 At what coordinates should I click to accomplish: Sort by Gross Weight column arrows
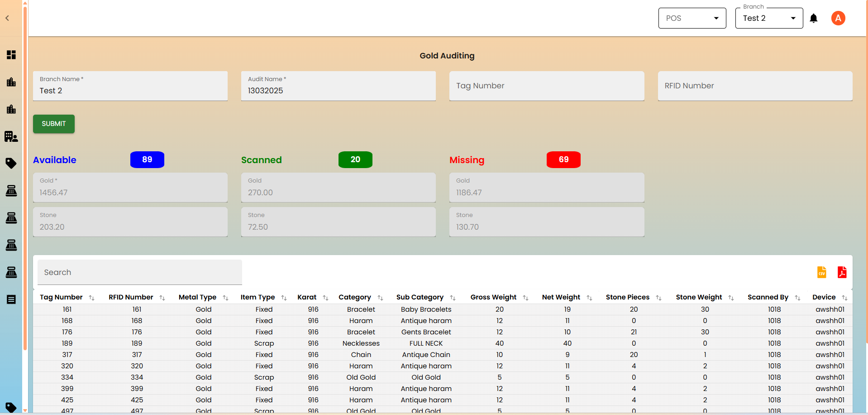pos(525,298)
